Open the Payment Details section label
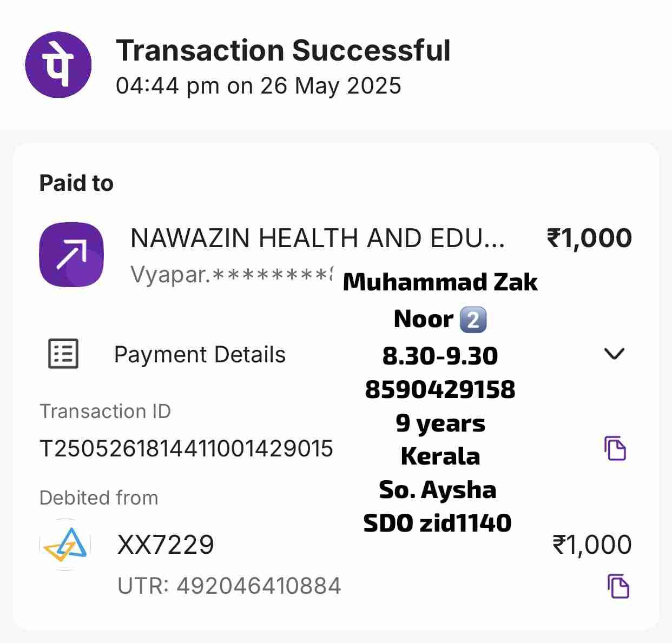Image resolution: width=672 pixels, height=643 pixels. click(200, 355)
